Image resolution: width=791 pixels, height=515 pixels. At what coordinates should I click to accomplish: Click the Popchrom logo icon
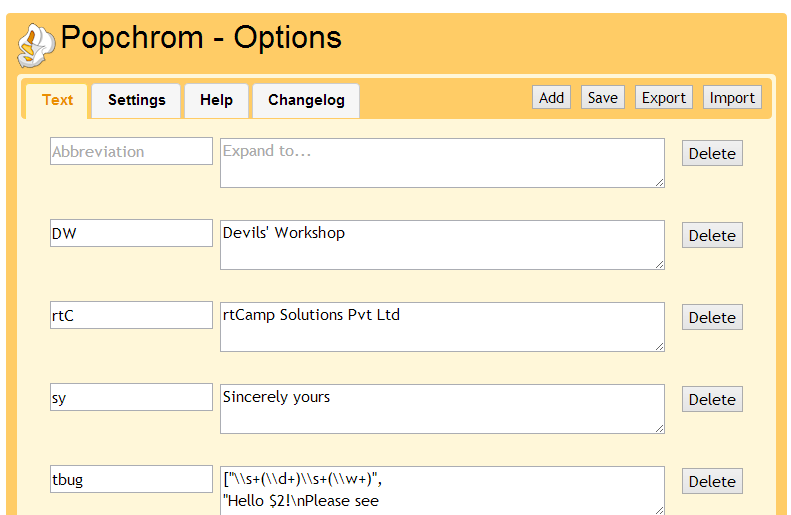[36, 45]
